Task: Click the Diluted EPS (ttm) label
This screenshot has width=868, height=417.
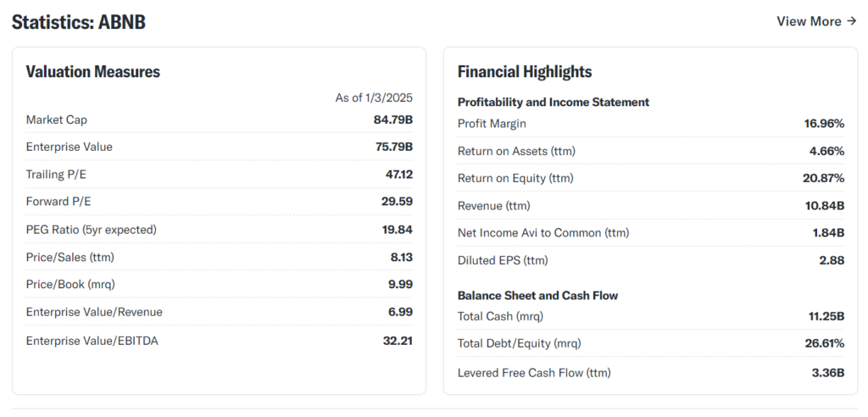Action: click(x=503, y=260)
